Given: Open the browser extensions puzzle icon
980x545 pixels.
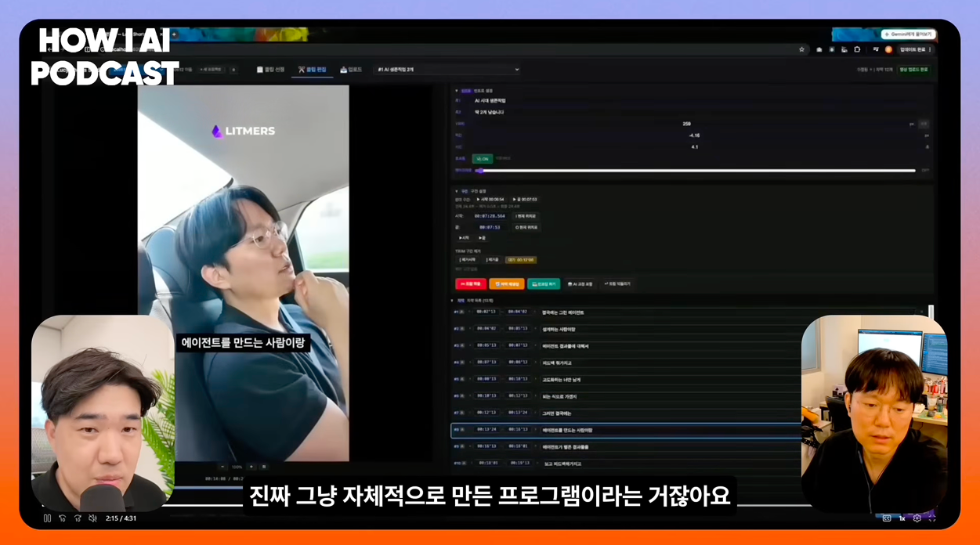Looking at the screenshot, I should 857,49.
